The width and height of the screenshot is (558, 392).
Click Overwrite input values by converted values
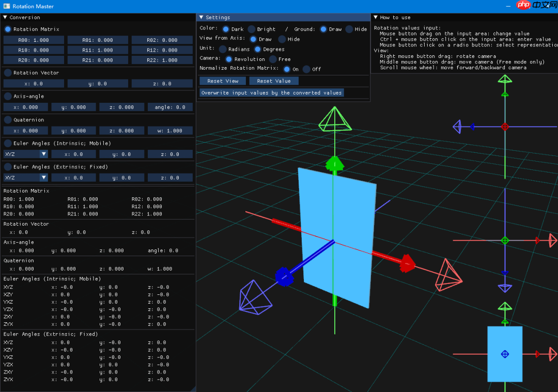pyautogui.click(x=272, y=93)
